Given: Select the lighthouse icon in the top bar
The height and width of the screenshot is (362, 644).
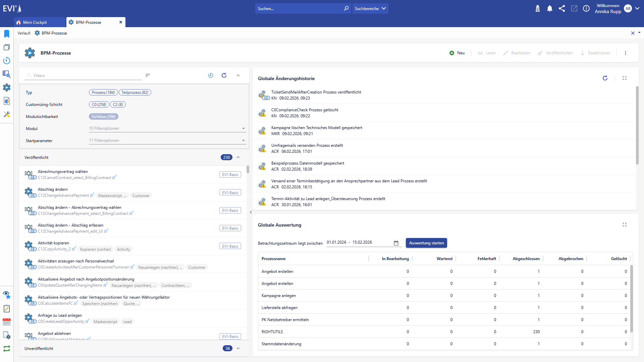Looking at the screenshot, I should click(x=537, y=8).
